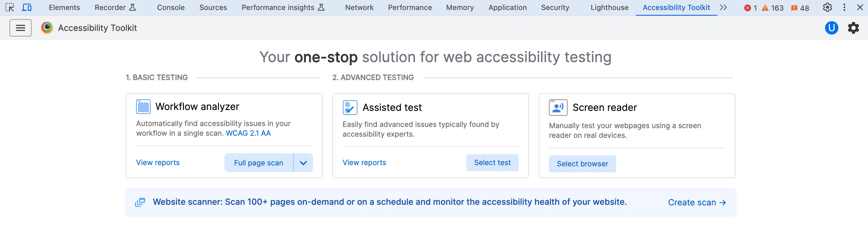The height and width of the screenshot is (226, 868).
Task: Open DevTools settings gear icon
Action: 827,7
